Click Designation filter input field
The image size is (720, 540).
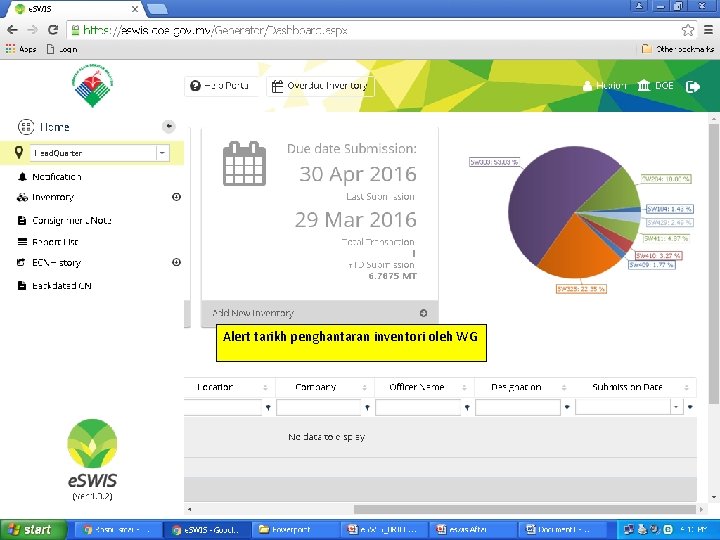[518, 407]
